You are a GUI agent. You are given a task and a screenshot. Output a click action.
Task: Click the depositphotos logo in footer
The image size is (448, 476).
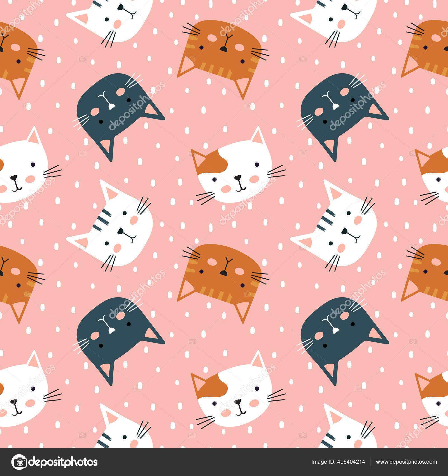pyautogui.click(x=54, y=462)
